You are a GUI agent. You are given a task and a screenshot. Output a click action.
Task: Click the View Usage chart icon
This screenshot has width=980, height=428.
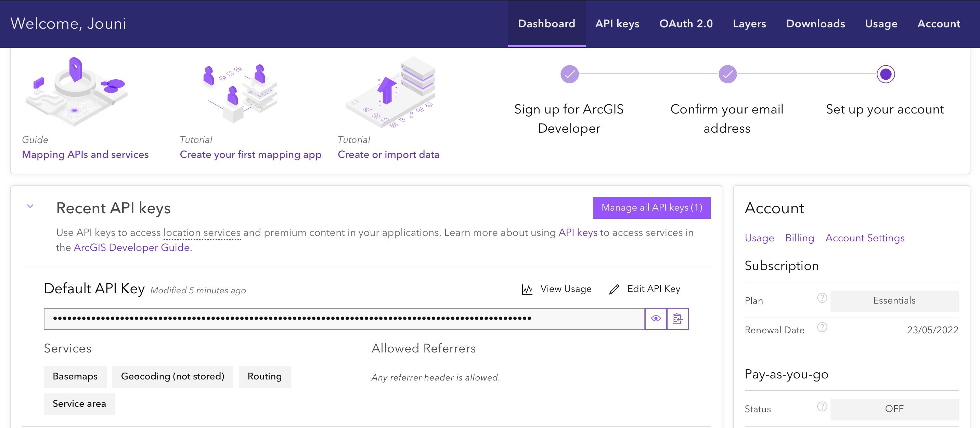tap(527, 289)
